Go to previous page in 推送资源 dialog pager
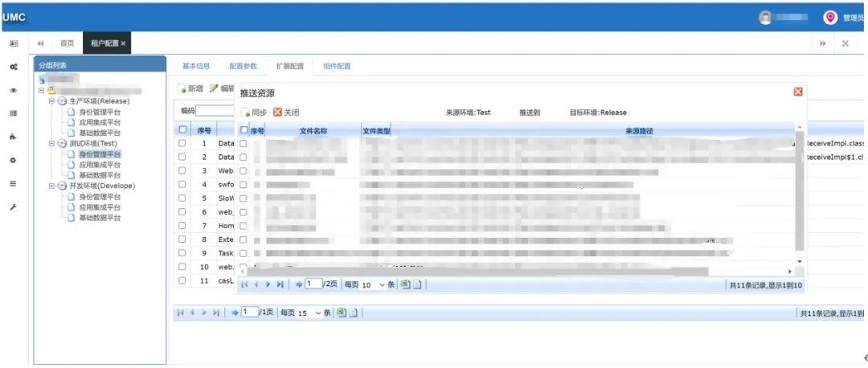868x368 pixels. (256, 284)
